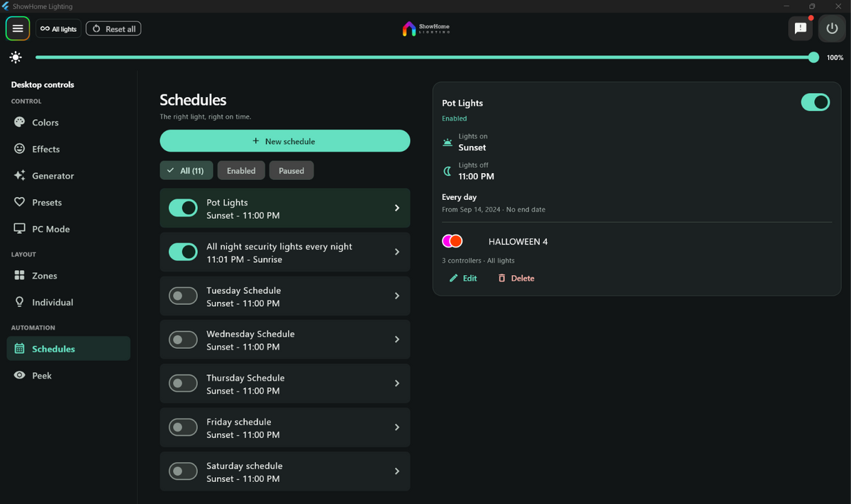The height and width of the screenshot is (504, 851).
Task: Filter schedules by Paused
Action: click(291, 170)
